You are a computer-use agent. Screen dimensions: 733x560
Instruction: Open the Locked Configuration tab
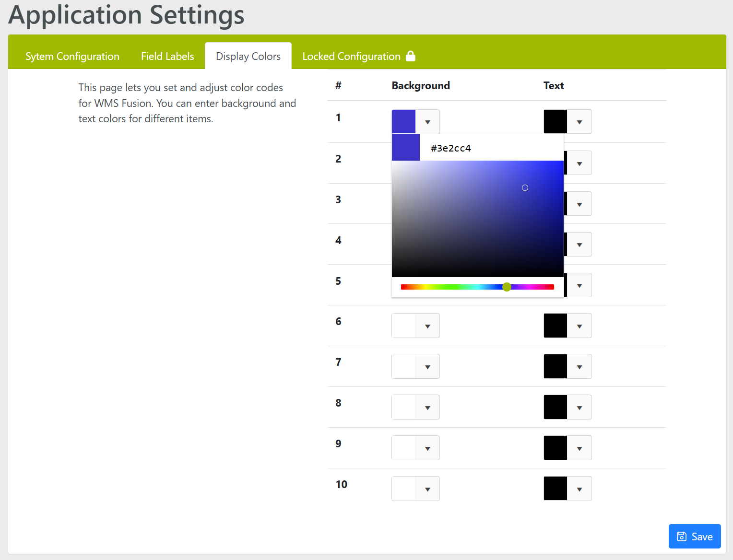click(359, 56)
